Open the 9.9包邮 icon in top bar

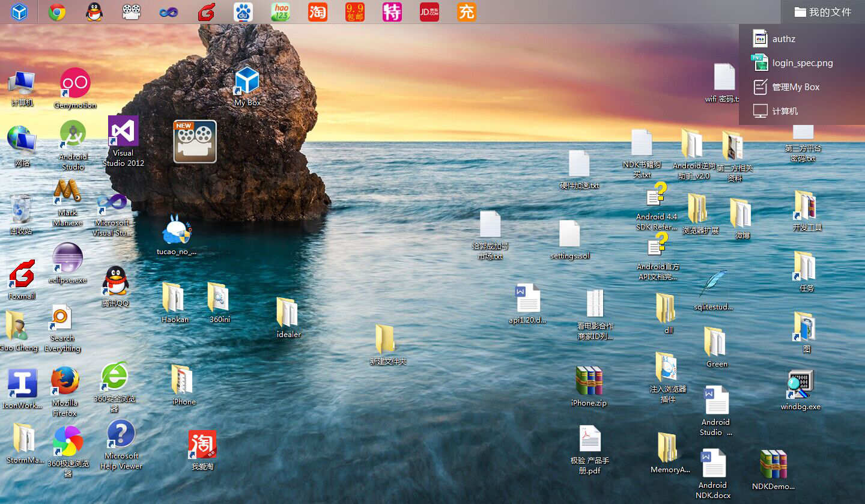pos(355,12)
